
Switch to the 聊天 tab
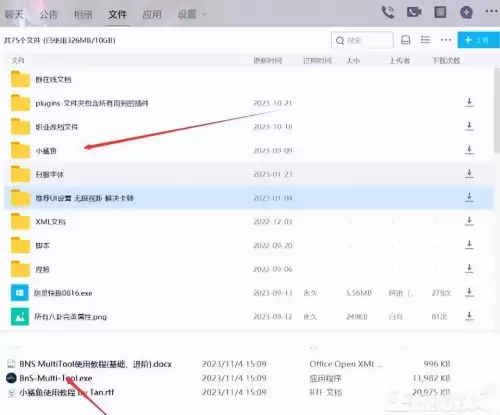14,14
